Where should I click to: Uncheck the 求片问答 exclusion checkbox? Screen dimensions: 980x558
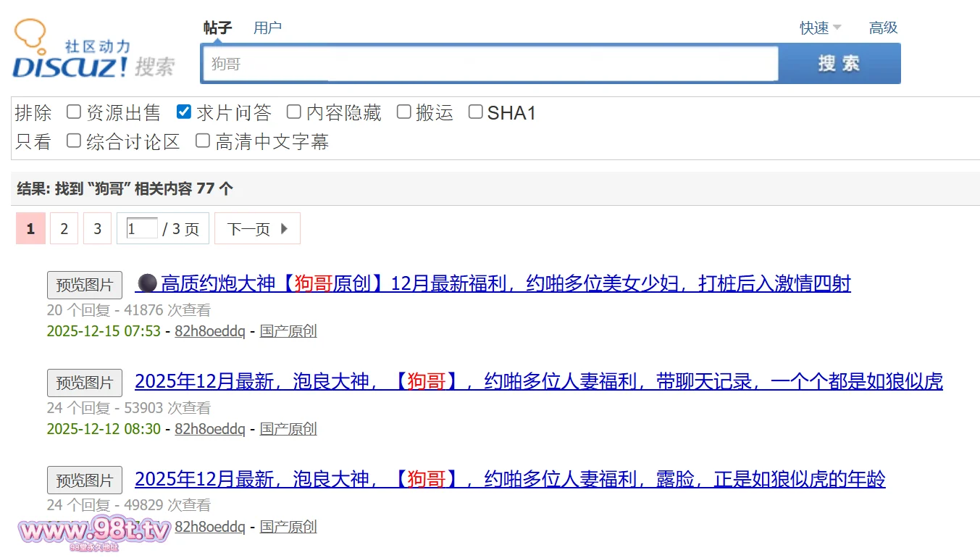click(184, 112)
